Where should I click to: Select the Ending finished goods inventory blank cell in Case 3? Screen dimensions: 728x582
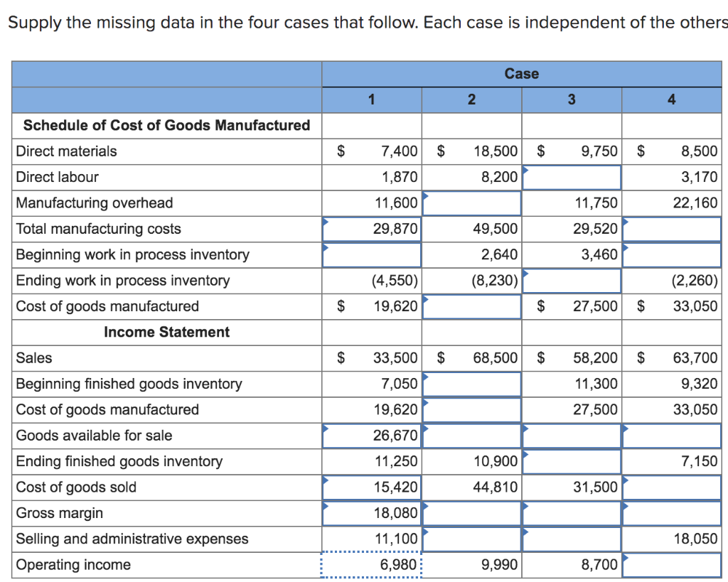click(572, 461)
